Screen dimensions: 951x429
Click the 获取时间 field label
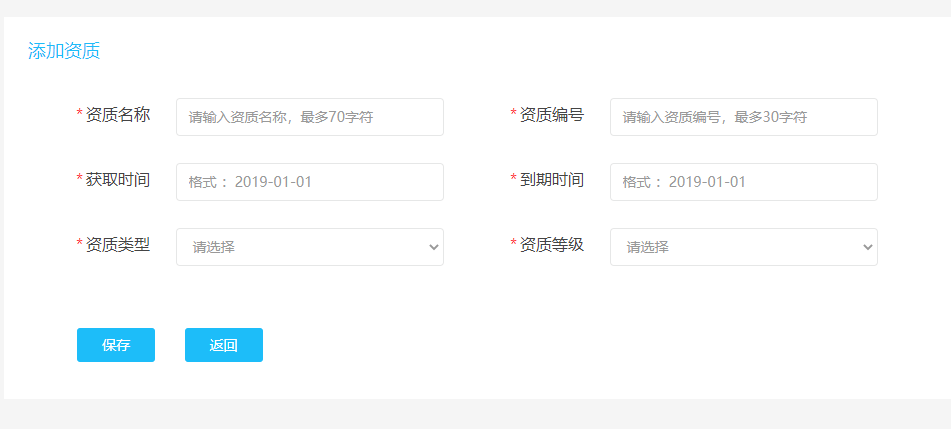point(118,180)
